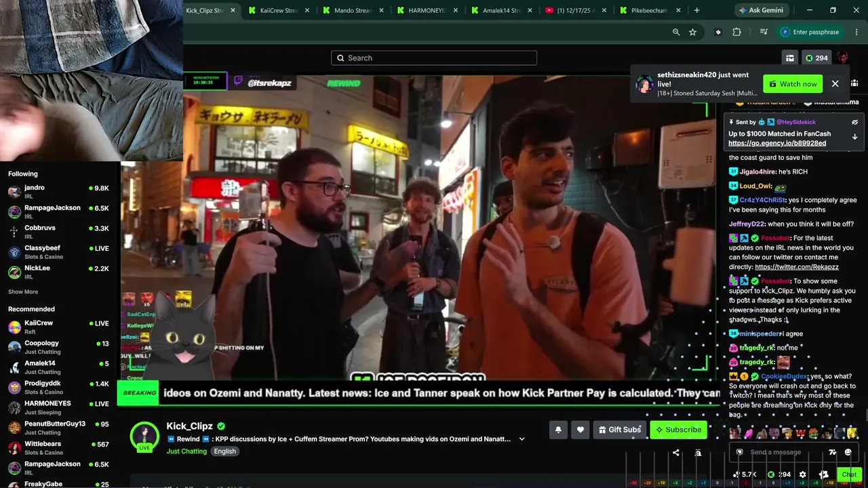Viewport: 868px width, 488px height.
Task: Dismiss the sethizsneakin420 live notification
Action: tap(835, 83)
